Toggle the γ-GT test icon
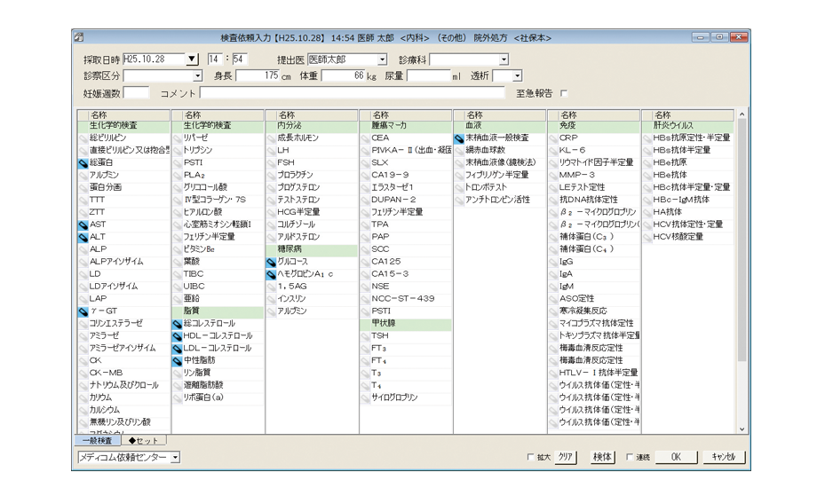 pyautogui.click(x=83, y=311)
